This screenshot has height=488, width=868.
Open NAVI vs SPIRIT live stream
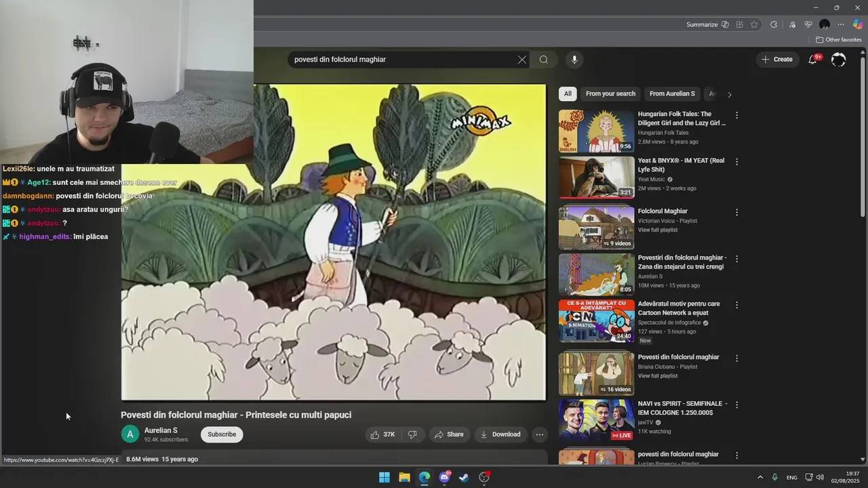(x=596, y=420)
